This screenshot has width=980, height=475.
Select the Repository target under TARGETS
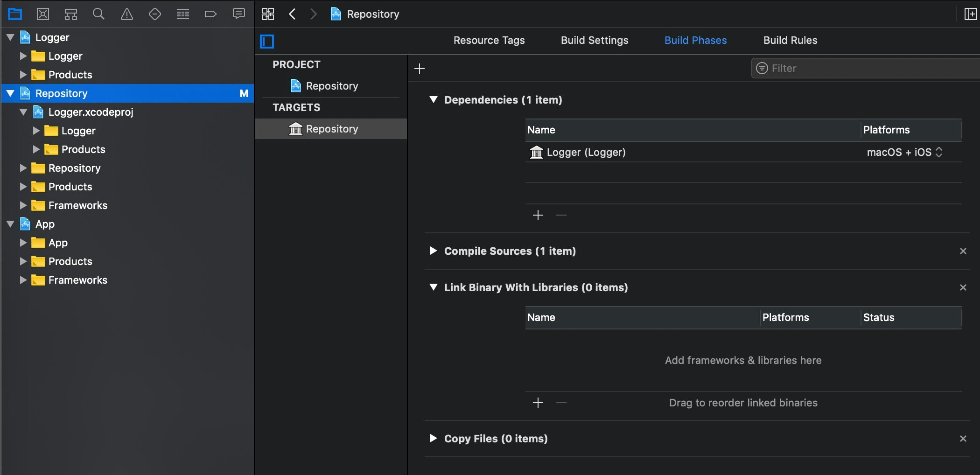pos(331,129)
